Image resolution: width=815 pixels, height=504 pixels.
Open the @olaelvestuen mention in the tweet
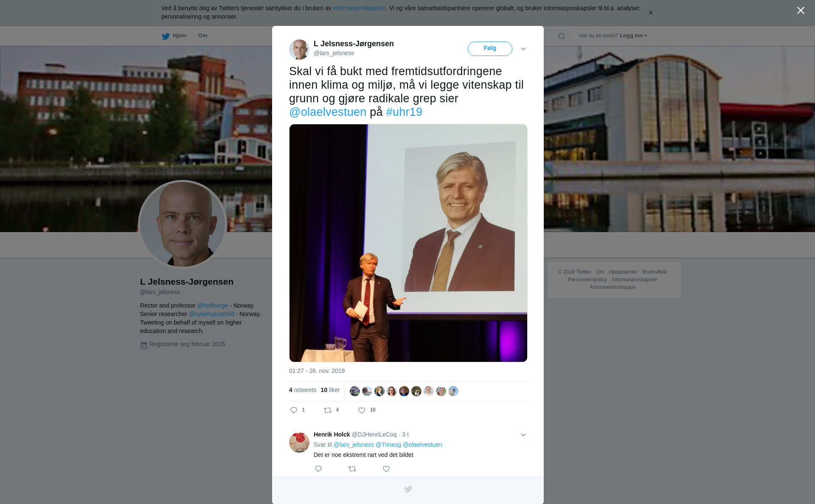point(328,112)
